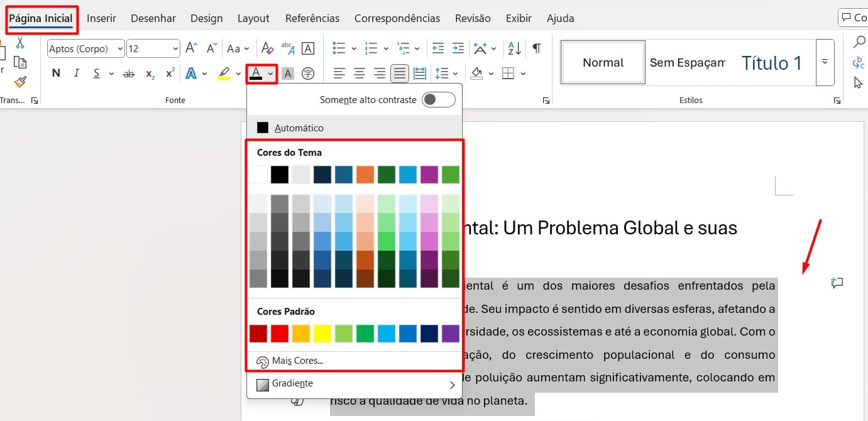868x421 pixels.
Task: Decrease the paragraph indent
Action: pyautogui.click(x=438, y=48)
